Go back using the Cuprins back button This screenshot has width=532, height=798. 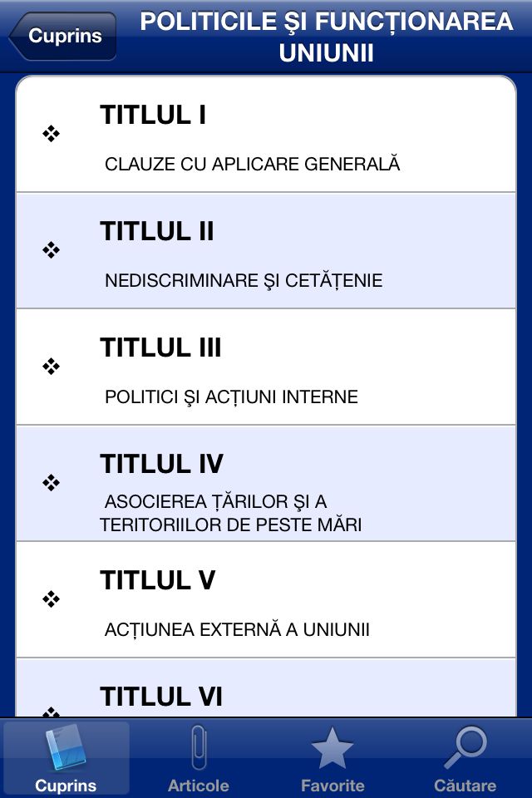[62, 36]
